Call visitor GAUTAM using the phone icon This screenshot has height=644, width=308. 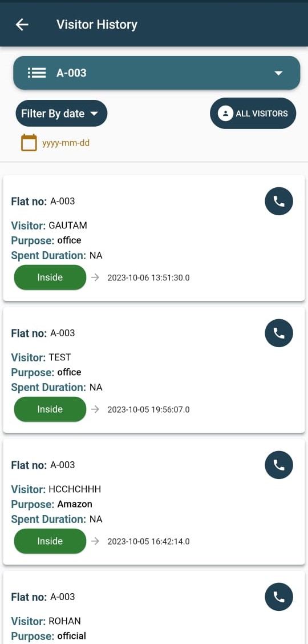point(279,201)
